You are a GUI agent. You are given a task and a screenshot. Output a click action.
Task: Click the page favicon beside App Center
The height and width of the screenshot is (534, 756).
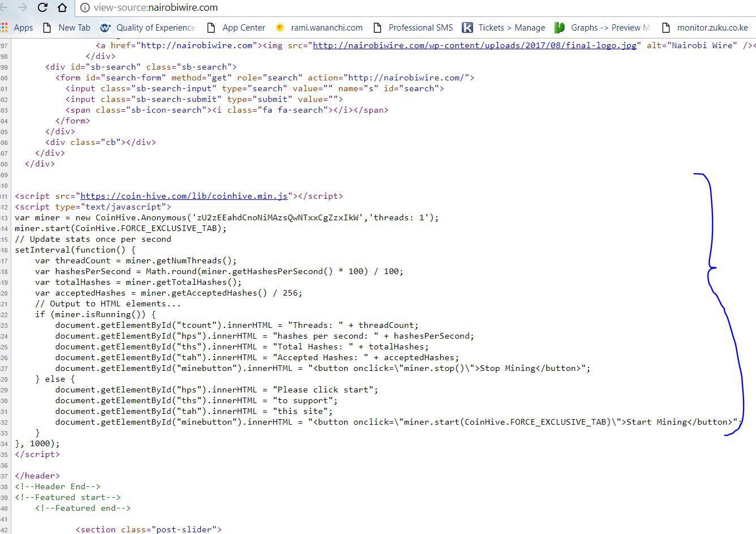coord(212,27)
